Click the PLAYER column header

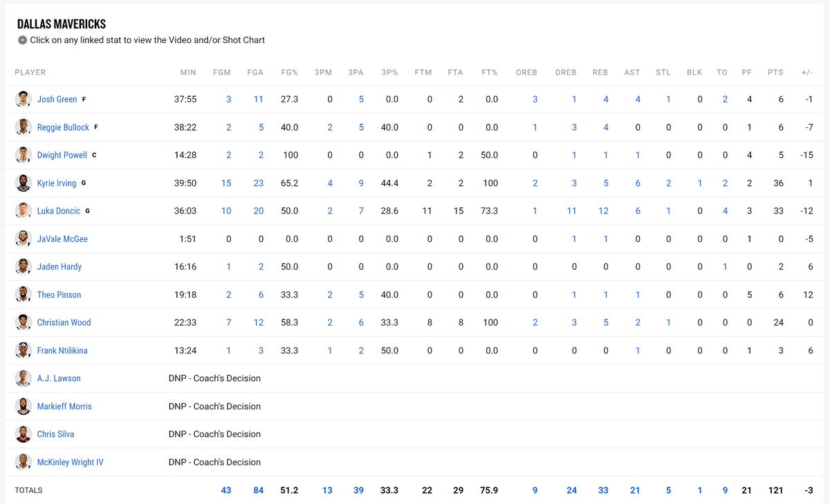(x=30, y=73)
